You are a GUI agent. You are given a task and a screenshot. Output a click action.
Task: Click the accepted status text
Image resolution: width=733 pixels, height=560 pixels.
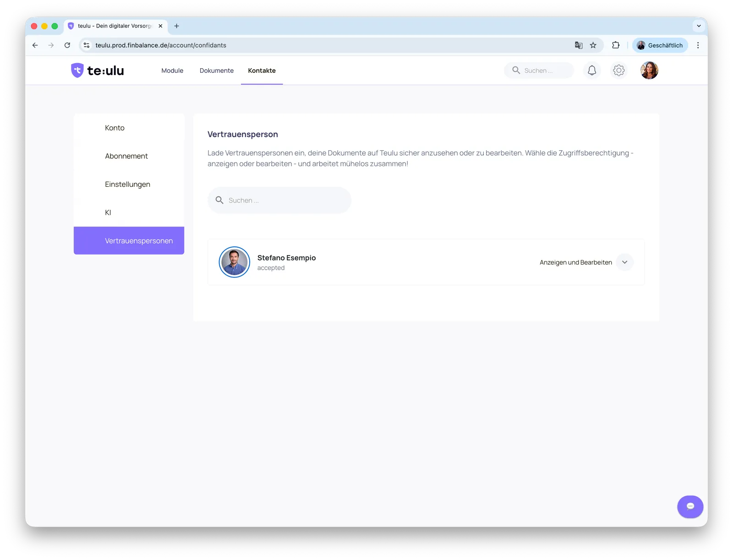[x=271, y=268]
